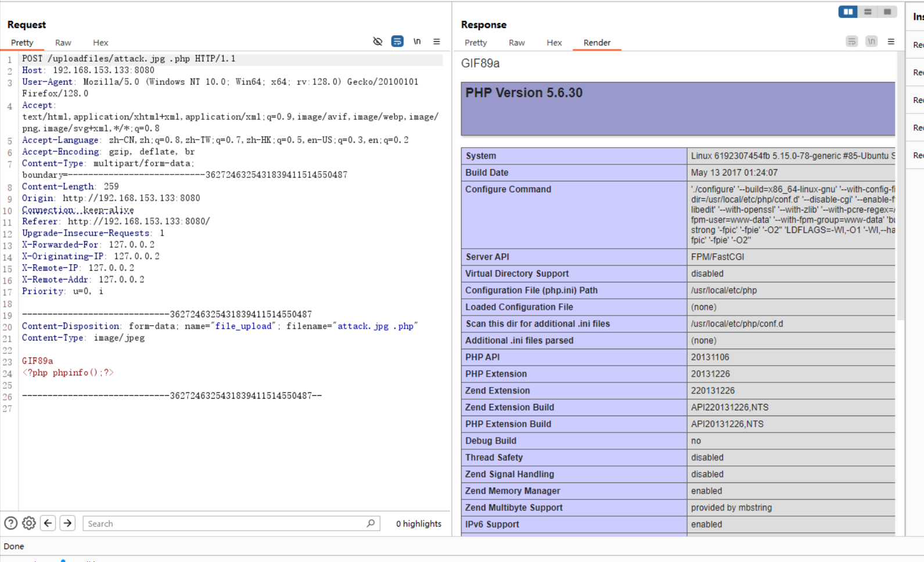Toggle word wrap icon in Request panel
Image resolution: width=924 pixels, height=562 pixels.
[x=397, y=41]
